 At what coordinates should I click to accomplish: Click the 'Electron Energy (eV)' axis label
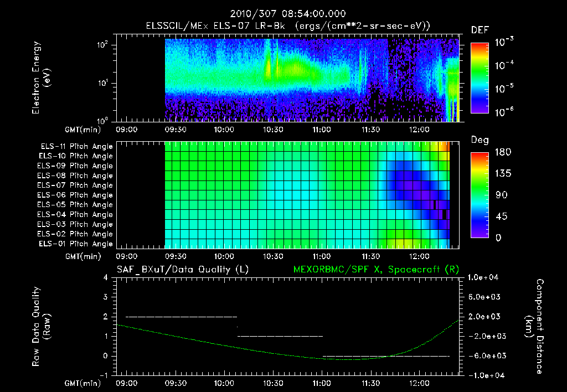(41, 78)
